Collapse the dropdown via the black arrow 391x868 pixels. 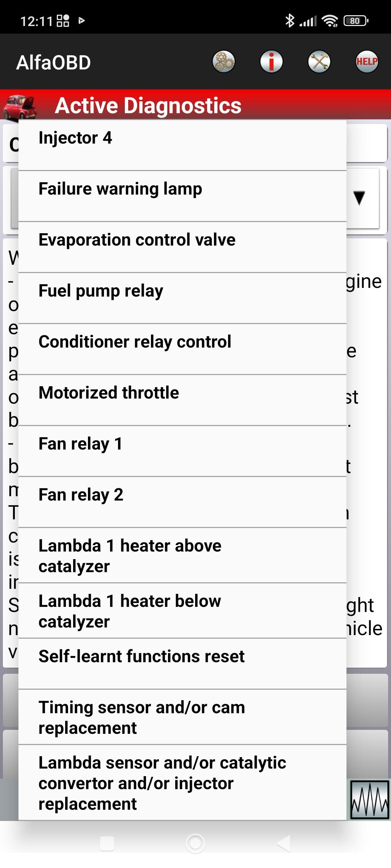click(x=359, y=198)
